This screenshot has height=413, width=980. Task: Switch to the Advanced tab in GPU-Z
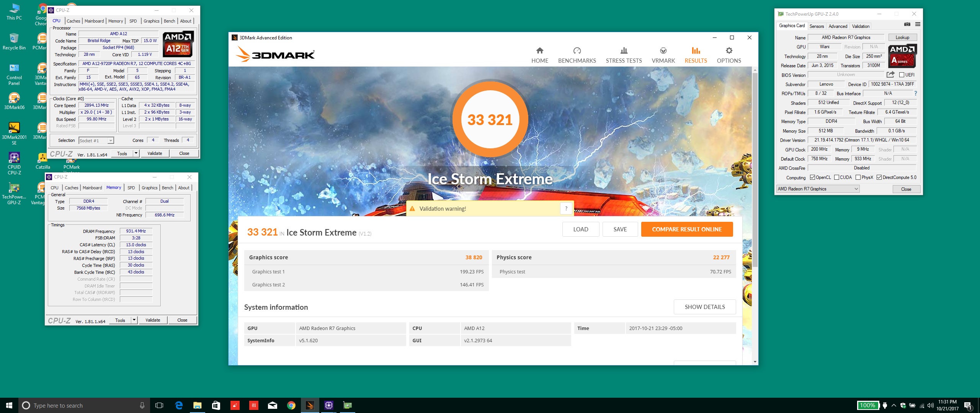point(838,26)
